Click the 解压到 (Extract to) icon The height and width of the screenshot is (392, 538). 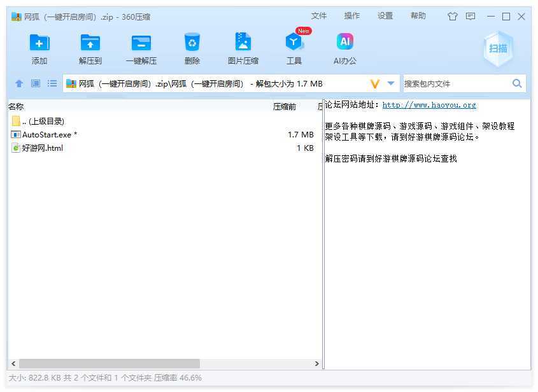[90, 43]
